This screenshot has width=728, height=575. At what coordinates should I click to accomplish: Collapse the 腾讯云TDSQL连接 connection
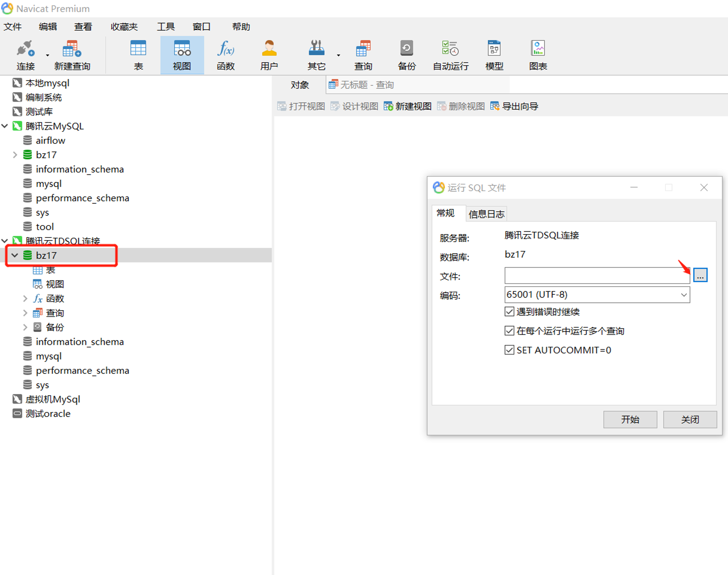5,241
